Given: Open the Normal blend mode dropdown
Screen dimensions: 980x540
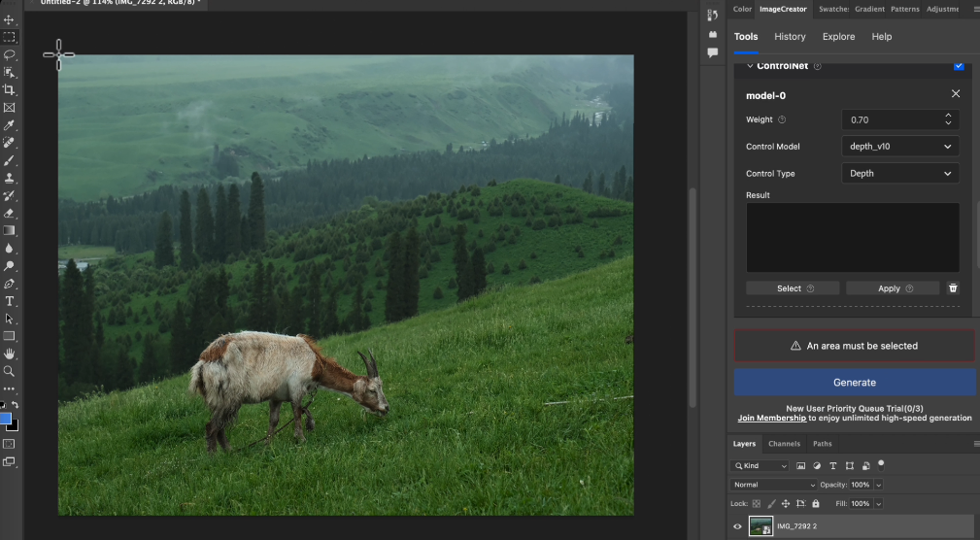Looking at the screenshot, I should [774, 485].
